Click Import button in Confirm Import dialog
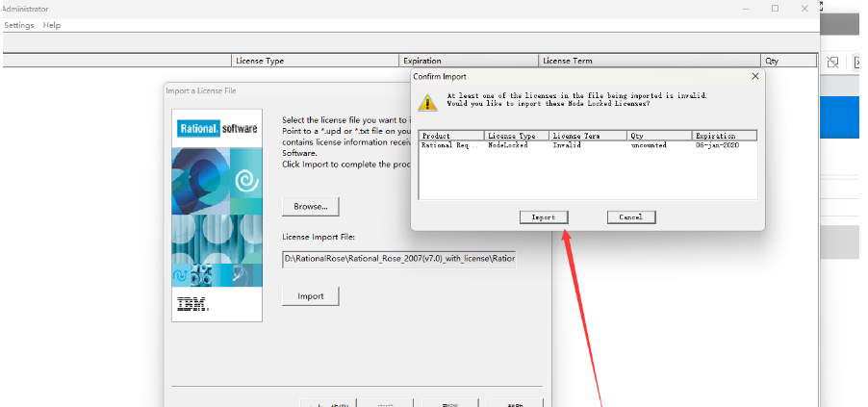 coord(544,217)
